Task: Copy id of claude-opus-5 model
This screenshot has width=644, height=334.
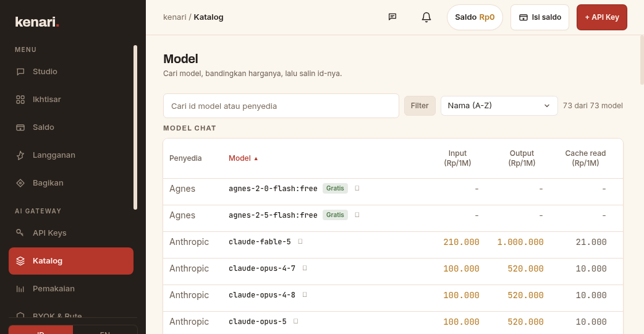Action: (x=295, y=321)
